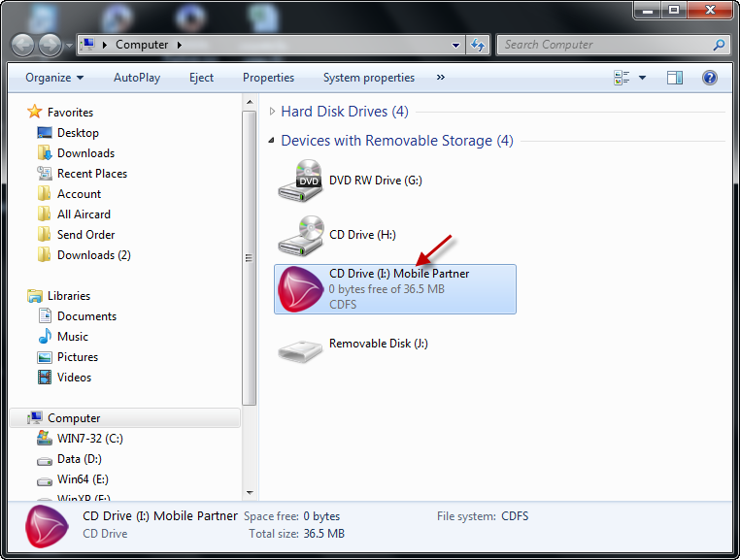Select DVD RW Drive (G:) icon
This screenshot has width=740, height=560.
(301, 181)
